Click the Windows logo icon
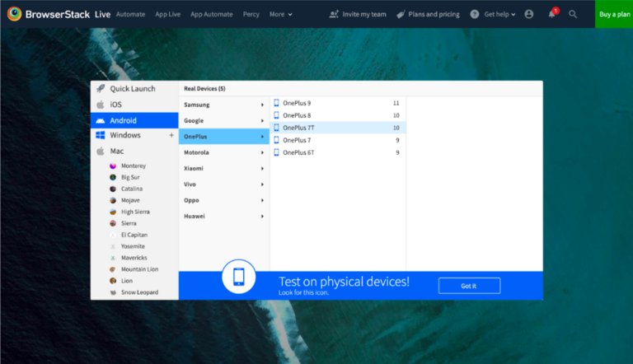 (x=101, y=135)
